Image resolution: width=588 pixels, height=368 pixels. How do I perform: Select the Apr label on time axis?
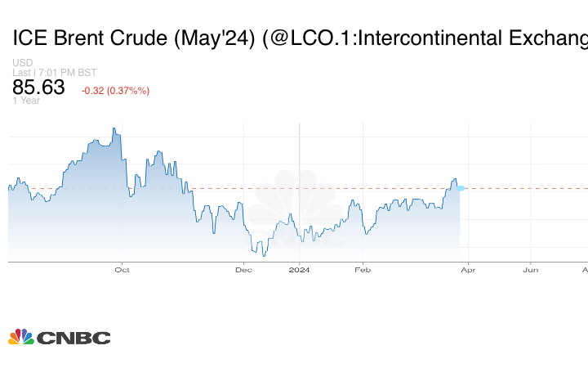(467, 269)
